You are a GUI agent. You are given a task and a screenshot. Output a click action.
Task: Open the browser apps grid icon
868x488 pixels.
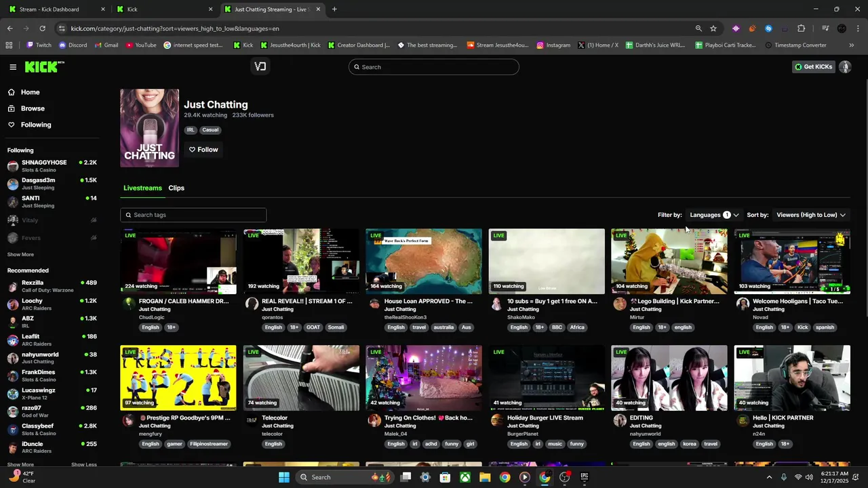(x=9, y=45)
